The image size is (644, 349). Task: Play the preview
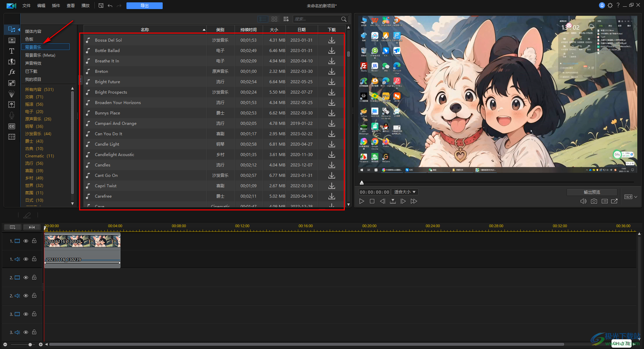362,201
